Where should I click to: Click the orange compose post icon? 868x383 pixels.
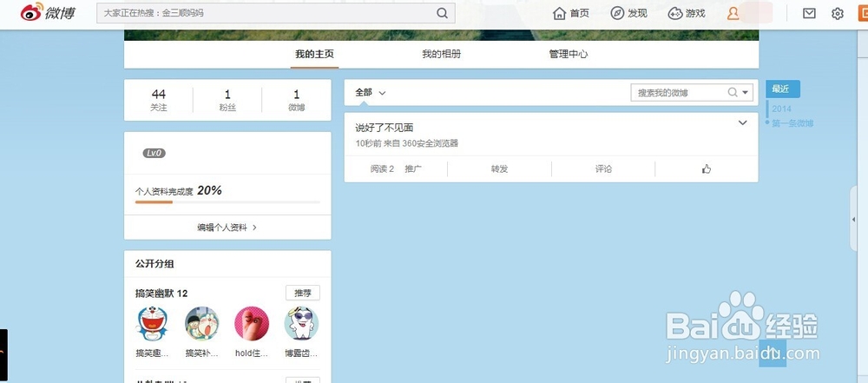(863, 13)
